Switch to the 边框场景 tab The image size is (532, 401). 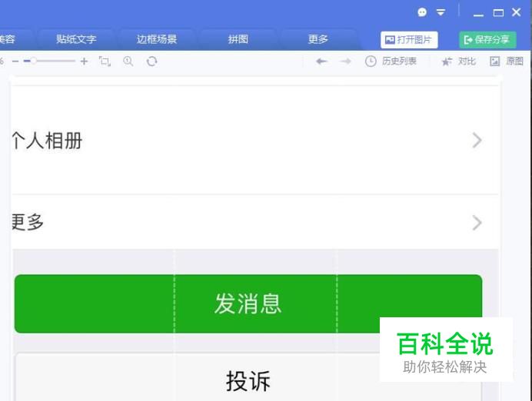coord(156,39)
